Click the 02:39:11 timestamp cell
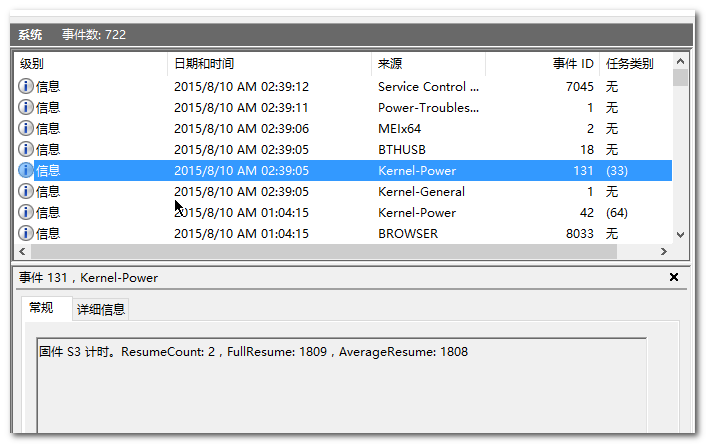The width and height of the screenshot is (706, 444). click(241, 108)
